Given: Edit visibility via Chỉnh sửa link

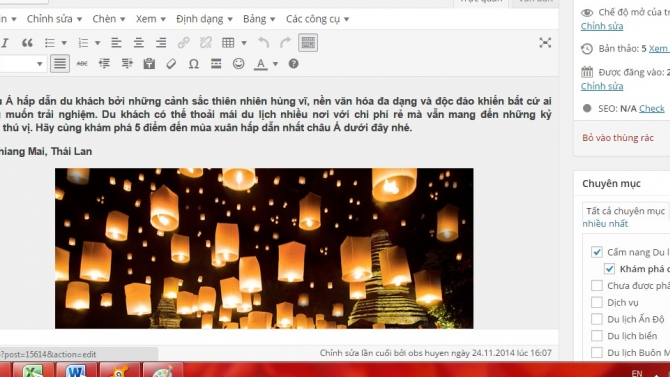Looking at the screenshot, I should click(602, 26).
